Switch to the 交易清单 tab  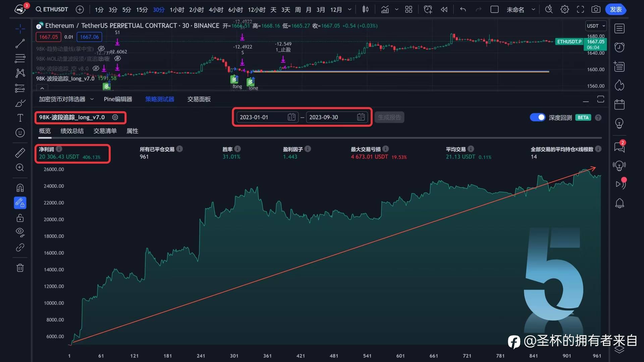105,131
